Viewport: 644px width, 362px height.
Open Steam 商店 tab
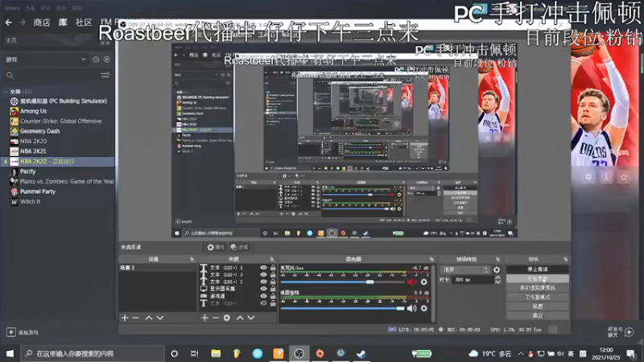(x=42, y=23)
